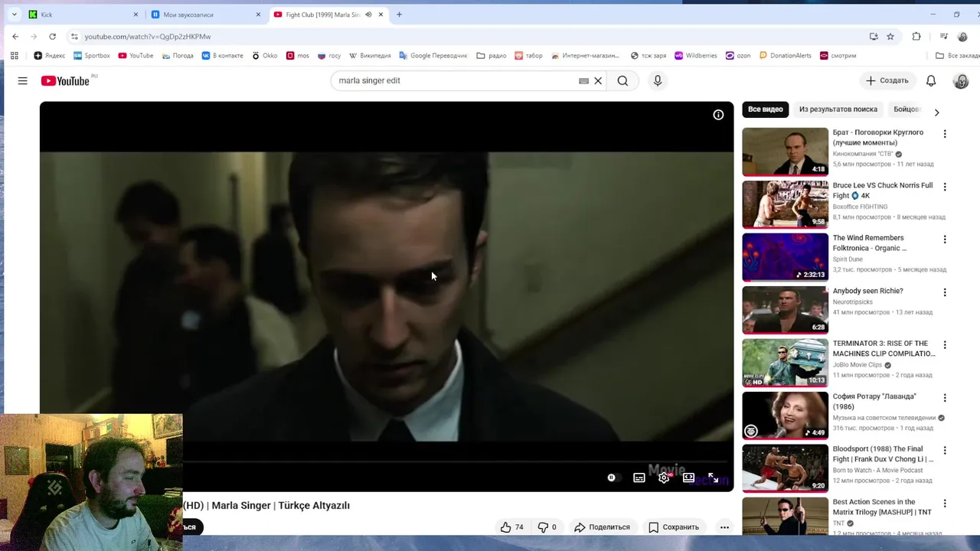Viewport: 980px width, 551px height.
Task: Open the Википедия bookmark
Action: coord(370,55)
